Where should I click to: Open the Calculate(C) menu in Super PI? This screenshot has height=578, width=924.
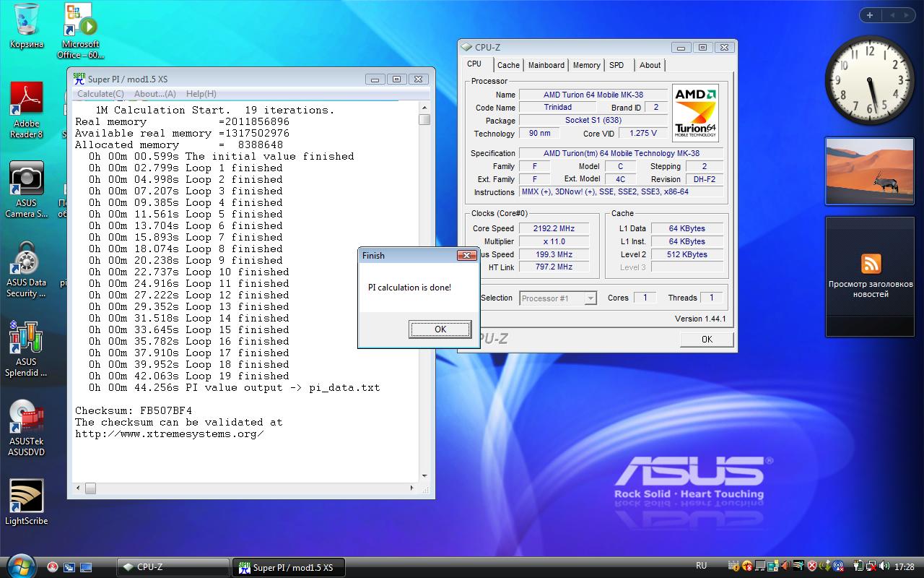[100, 94]
